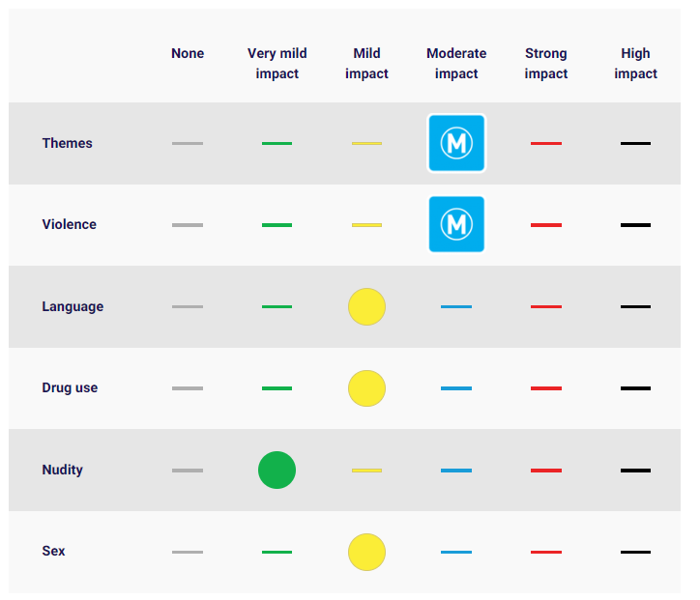Select Very mild impact dash for Drug use
700x600 pixels.
click(277, 388)
